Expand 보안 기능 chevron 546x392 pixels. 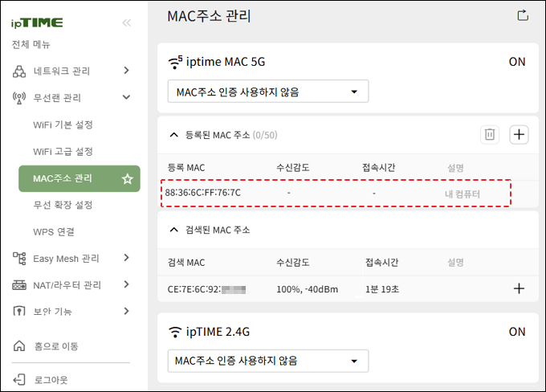coord(126,311)
